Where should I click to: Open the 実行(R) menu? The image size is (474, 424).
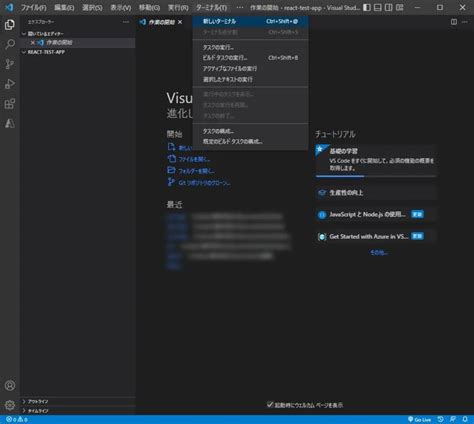178,7
